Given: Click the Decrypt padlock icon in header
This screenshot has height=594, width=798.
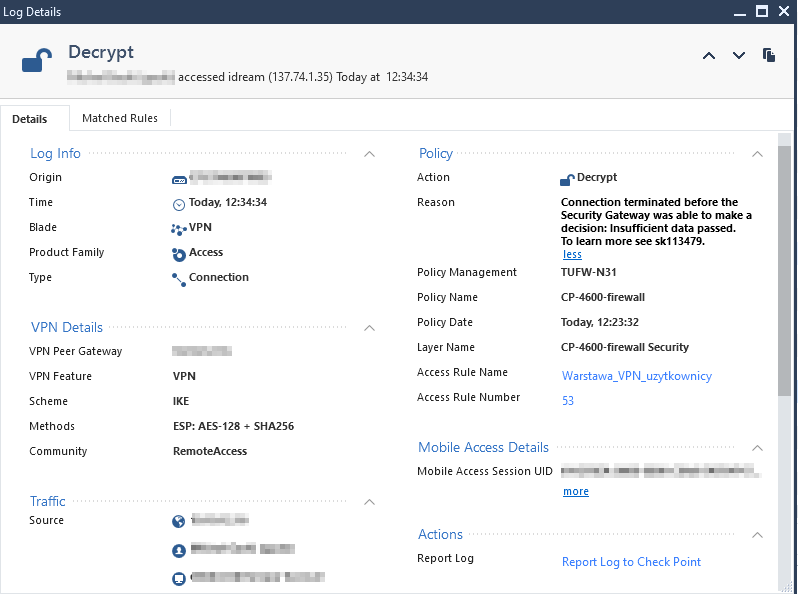Looking at the screenshot, I should click(x=37, y=61).
